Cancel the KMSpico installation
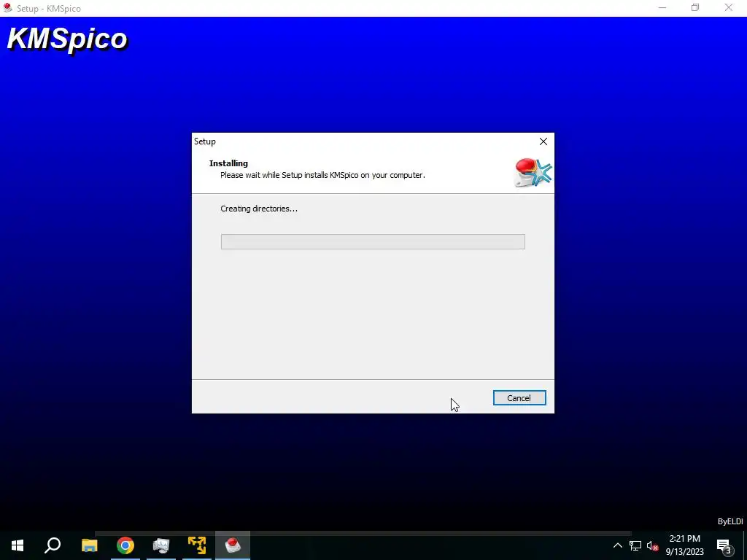The image size is (747, 560). pyautogui.click(x=519, y=398)
